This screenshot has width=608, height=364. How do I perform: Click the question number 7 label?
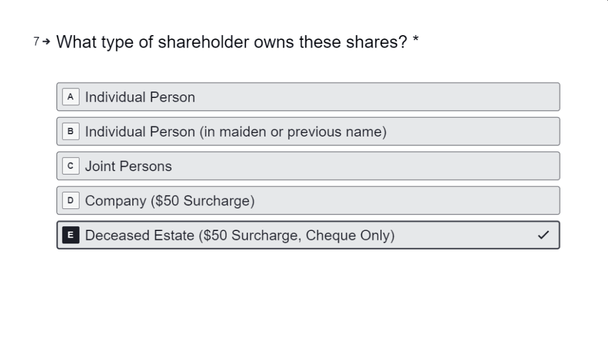pyautogui.click(x=36, y=42)
